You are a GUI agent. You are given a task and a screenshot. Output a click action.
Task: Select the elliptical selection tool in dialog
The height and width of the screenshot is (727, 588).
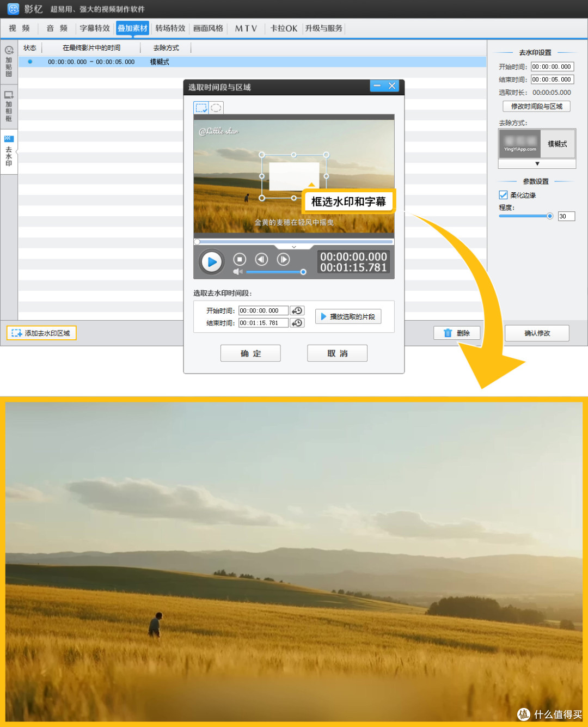(x=216, y=108)
